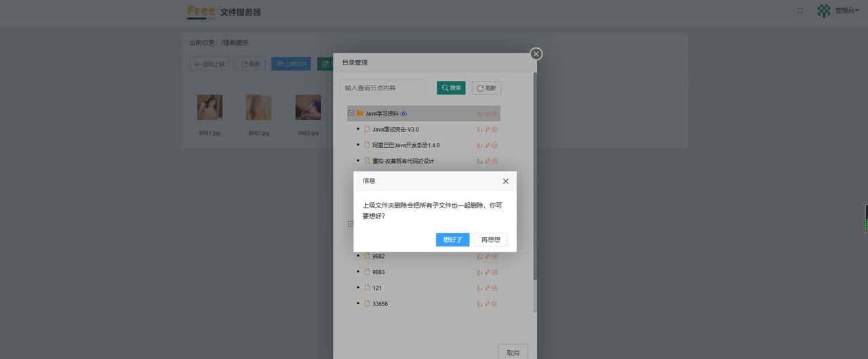Click the delete icon on node 33656
This screenshot has height=359, width=868.
pyautogui.click(x=494, y=304)
